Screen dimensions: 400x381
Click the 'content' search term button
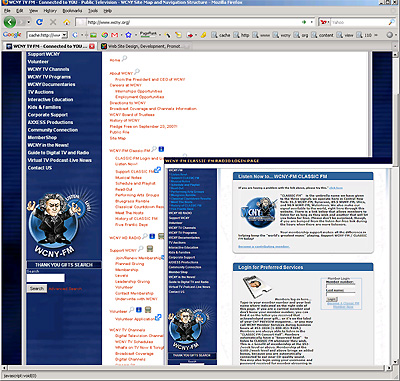tap(323, 35)
